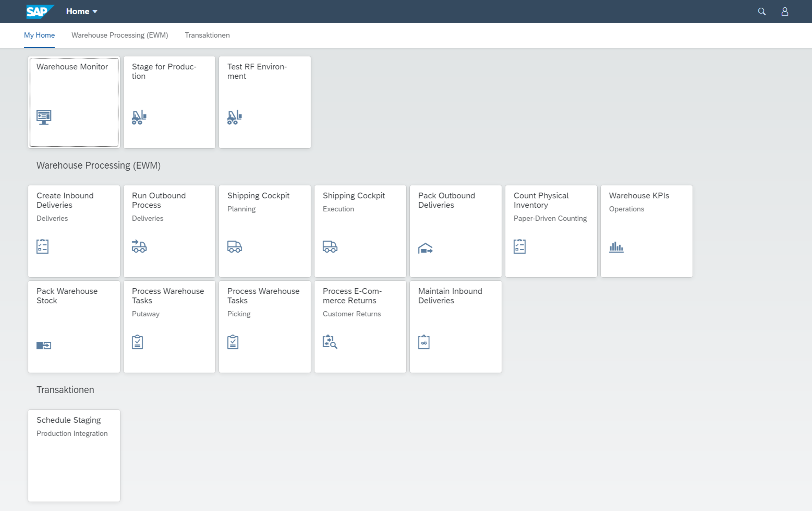This screenshot has height=511, width=812.
Task: Open the user profile icon
Action: pos(785,11)
